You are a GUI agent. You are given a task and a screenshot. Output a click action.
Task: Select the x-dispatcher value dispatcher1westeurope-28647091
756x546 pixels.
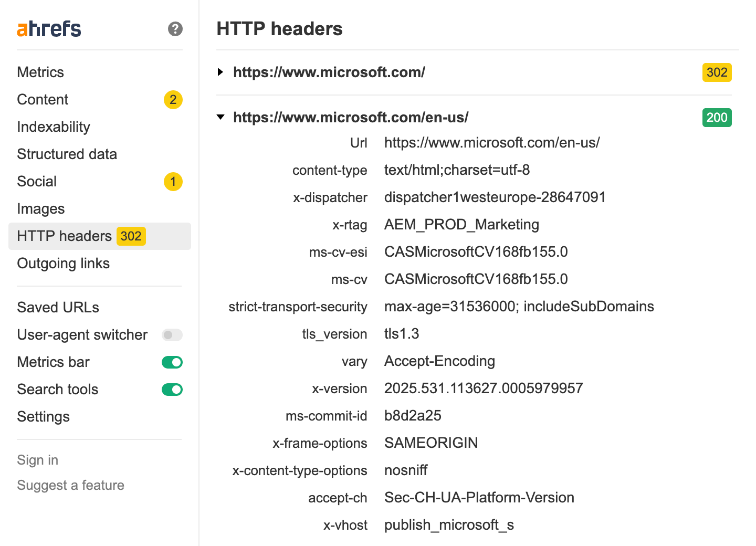pos(495,197)
